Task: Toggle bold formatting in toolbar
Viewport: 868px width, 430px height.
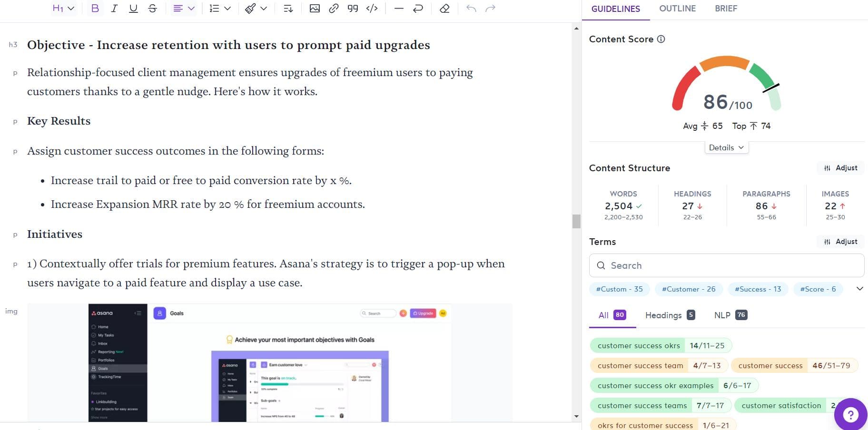Action: [x=95, y=9]
